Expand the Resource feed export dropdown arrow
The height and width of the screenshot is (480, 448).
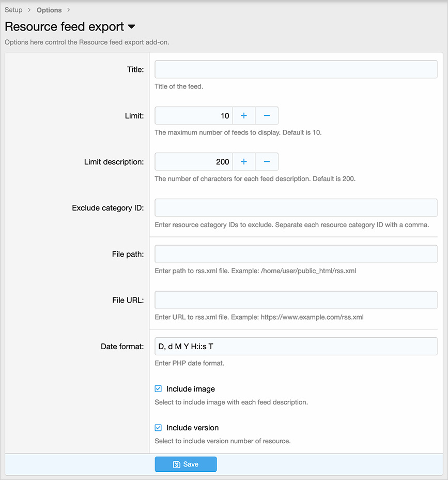coord(132,27)
